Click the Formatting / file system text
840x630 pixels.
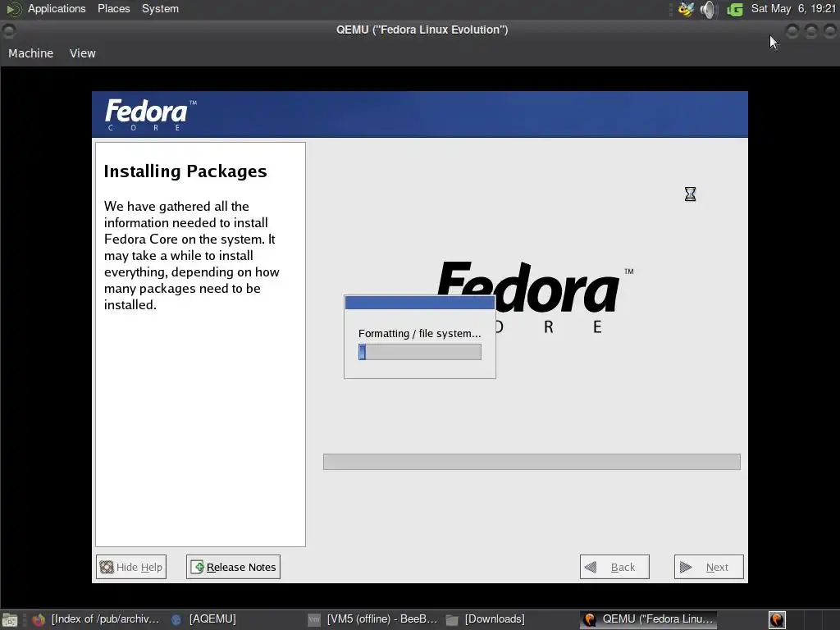[x=419, y=333]
